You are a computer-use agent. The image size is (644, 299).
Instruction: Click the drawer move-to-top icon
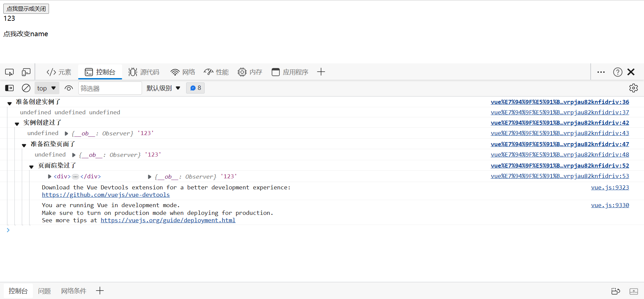[615, 291]
